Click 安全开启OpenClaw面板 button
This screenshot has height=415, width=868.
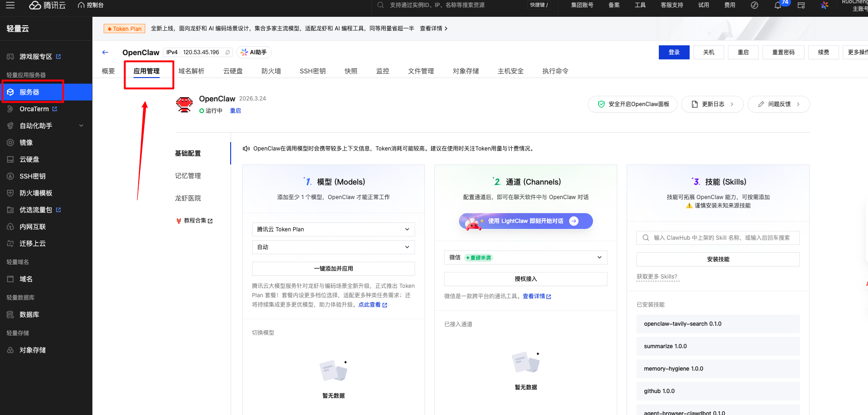633,104
